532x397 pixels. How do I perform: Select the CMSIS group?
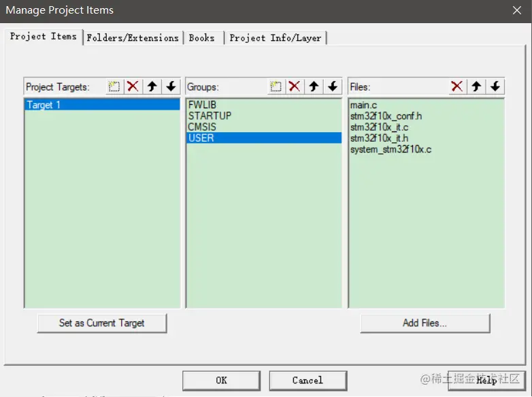264,127
